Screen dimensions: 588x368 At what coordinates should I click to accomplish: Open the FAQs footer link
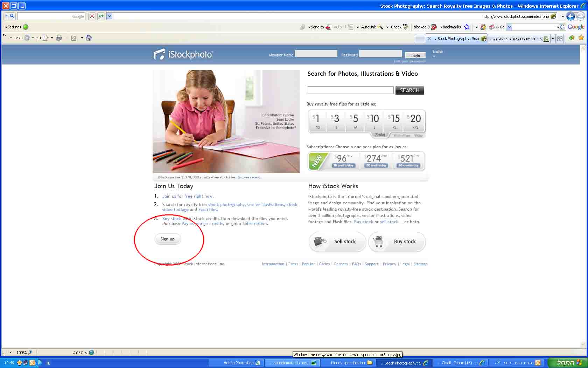pos(356,264)
